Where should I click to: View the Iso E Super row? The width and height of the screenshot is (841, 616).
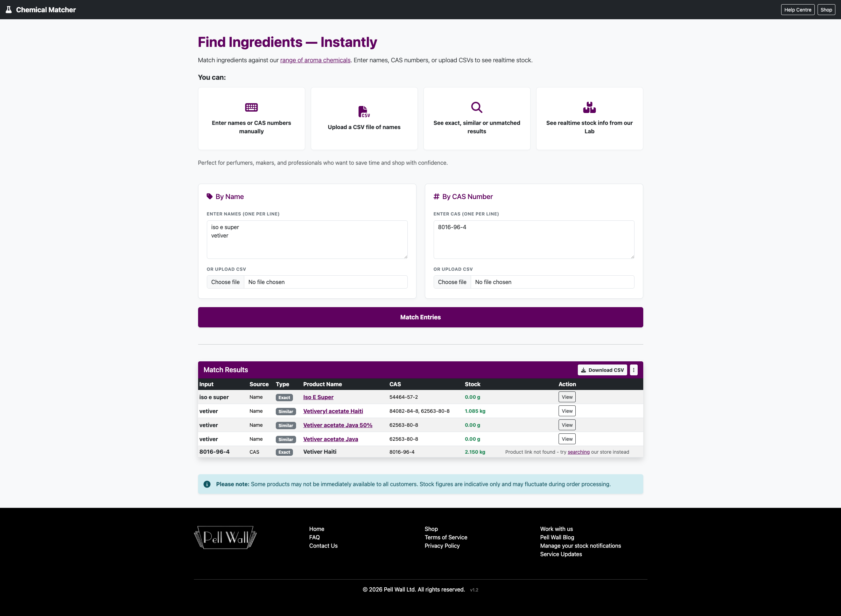(x=567, y=397)
